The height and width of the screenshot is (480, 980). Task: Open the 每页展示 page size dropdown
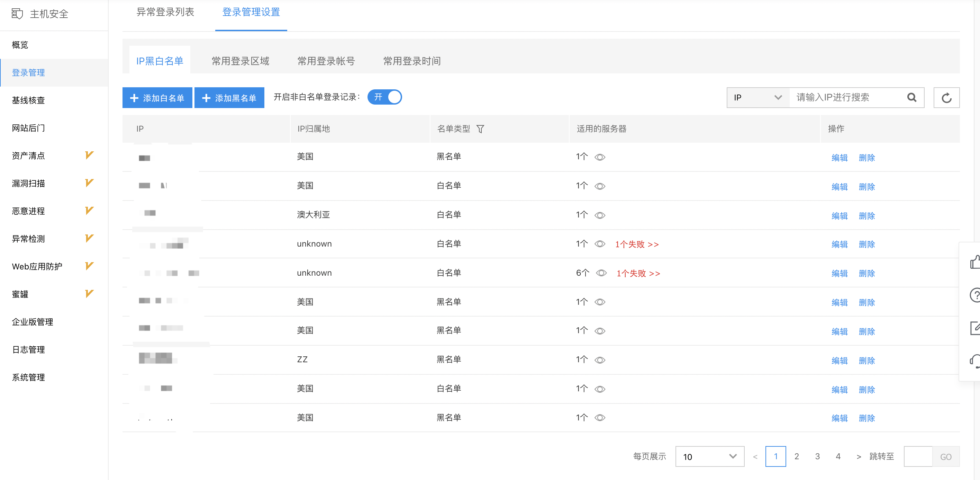pos(709,456)
